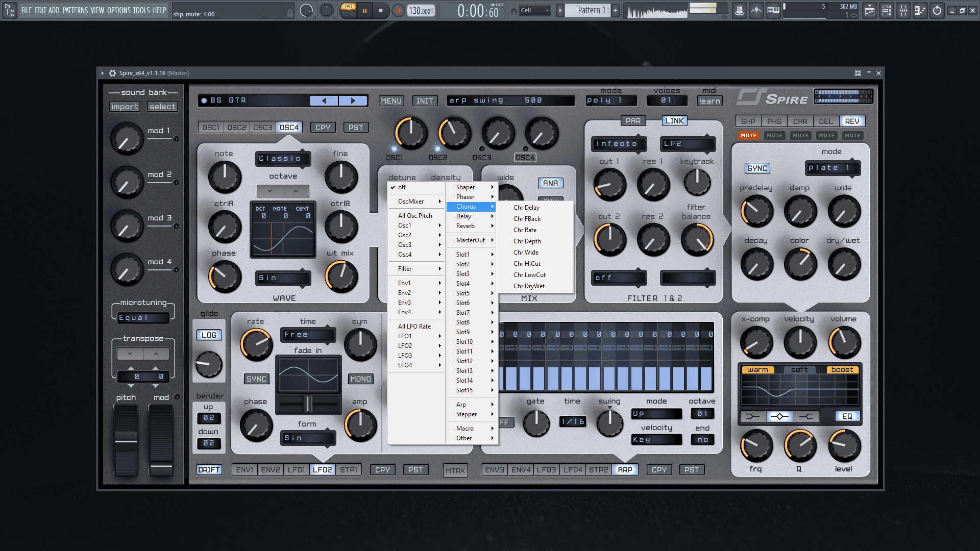Click the MTRX matrix button

455,471
